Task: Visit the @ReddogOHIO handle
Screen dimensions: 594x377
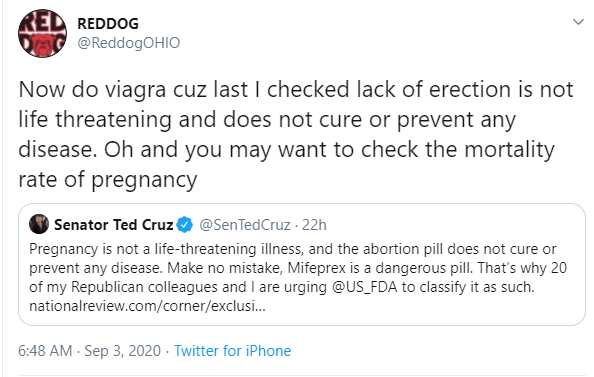Action: tap(129, 43)
